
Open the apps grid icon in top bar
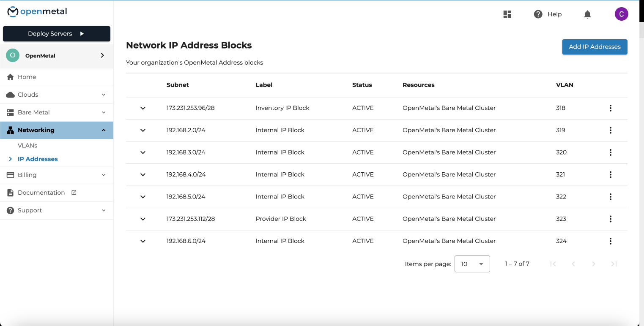(x=507, y=14)
